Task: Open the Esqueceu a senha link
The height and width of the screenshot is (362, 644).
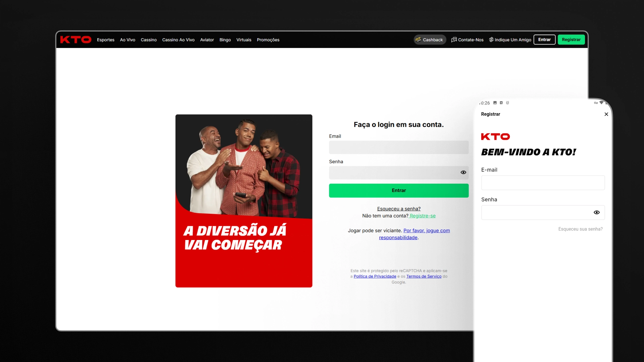Action: click(398, 208)
